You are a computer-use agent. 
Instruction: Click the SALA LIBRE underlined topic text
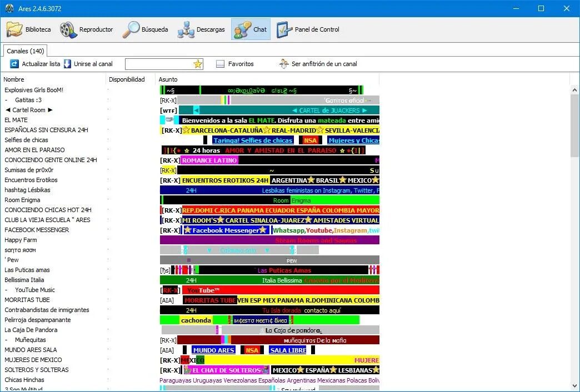pos(288,350)
